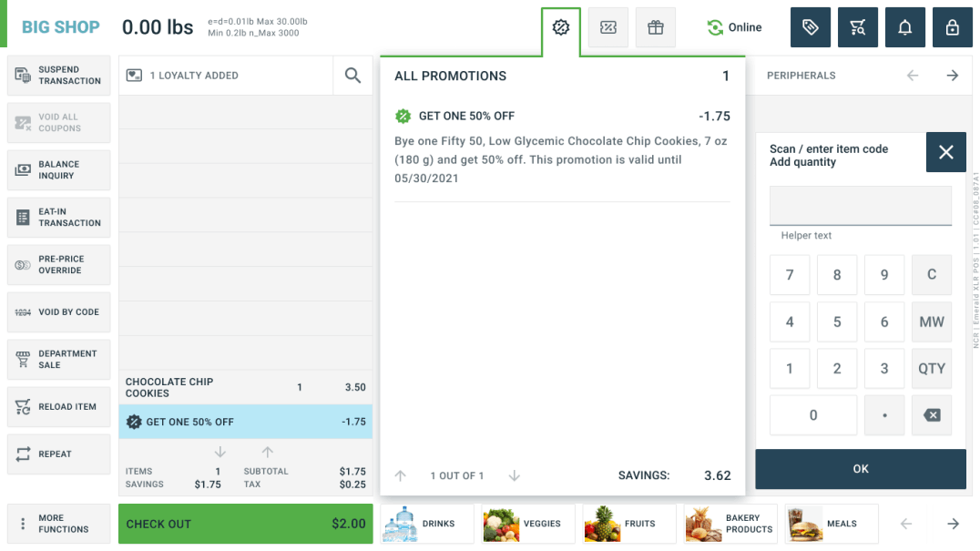980x551 pixels.
Task: Go to next Peripherals page arrow
Action: tap(953, 76)
